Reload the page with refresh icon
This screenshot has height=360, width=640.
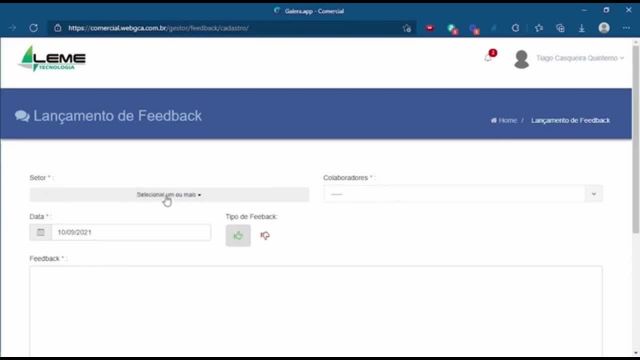(33, 28)
